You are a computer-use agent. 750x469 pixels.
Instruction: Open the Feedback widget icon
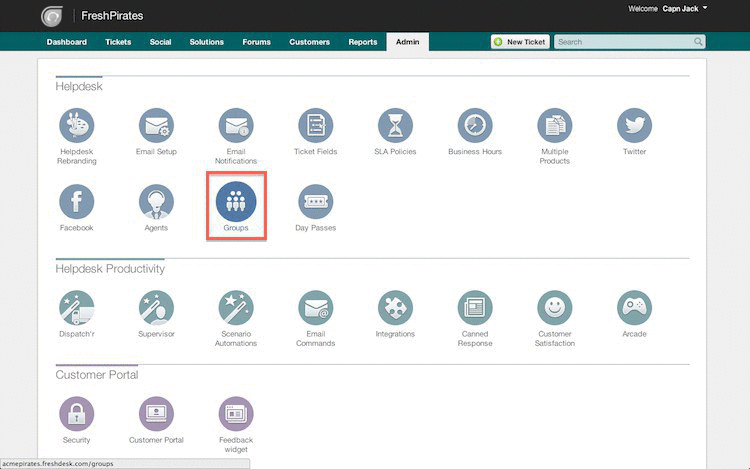[236, 414]
